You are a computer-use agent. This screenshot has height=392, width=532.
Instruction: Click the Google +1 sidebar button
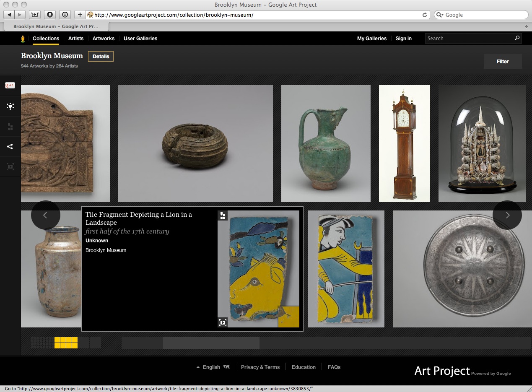click(10, 86)
